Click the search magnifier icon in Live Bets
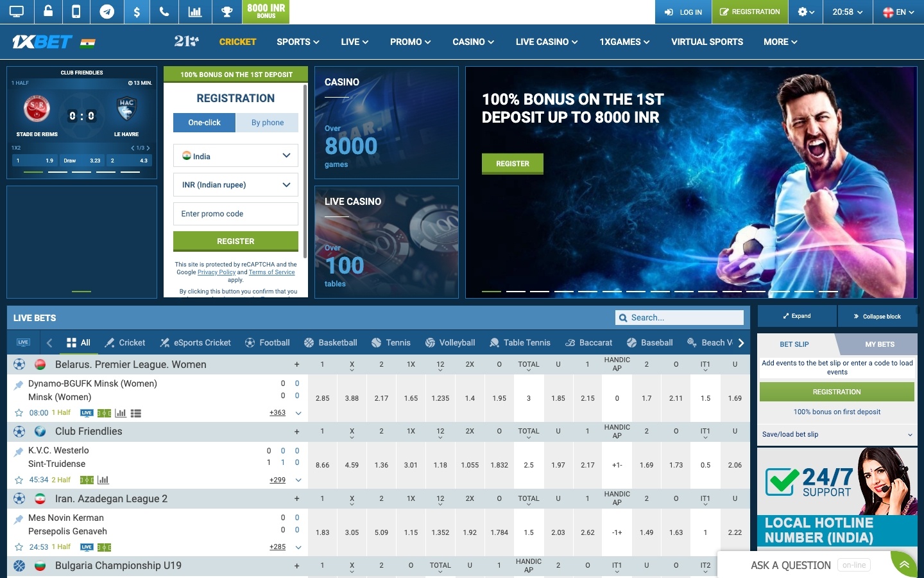The image size is (924, 578). point(623,317)
